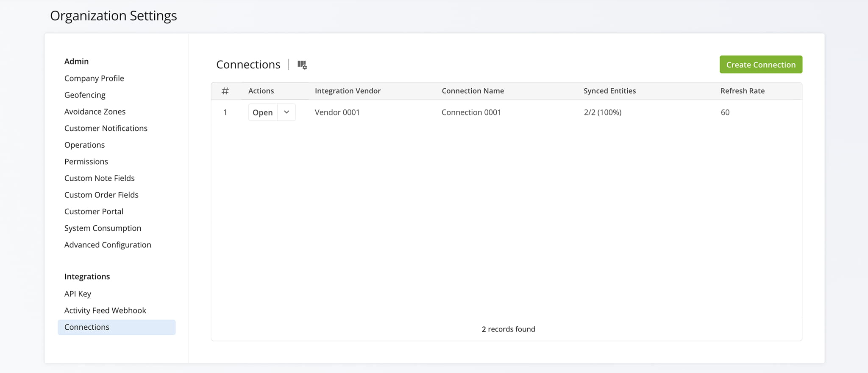The height and width of the screenshot is (373, 868).
Task: Open Customer Notifications page
Action: (x=106, y=128)
